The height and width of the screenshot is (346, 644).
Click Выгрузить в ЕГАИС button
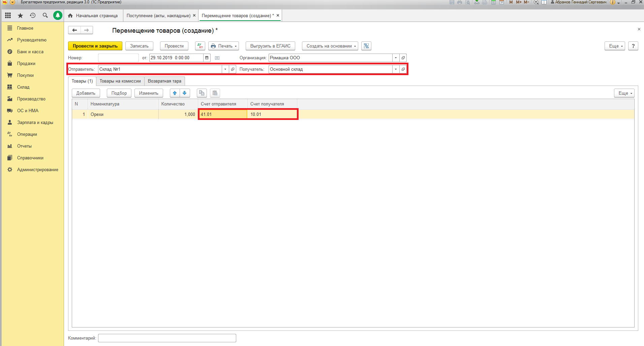(270, 46)
